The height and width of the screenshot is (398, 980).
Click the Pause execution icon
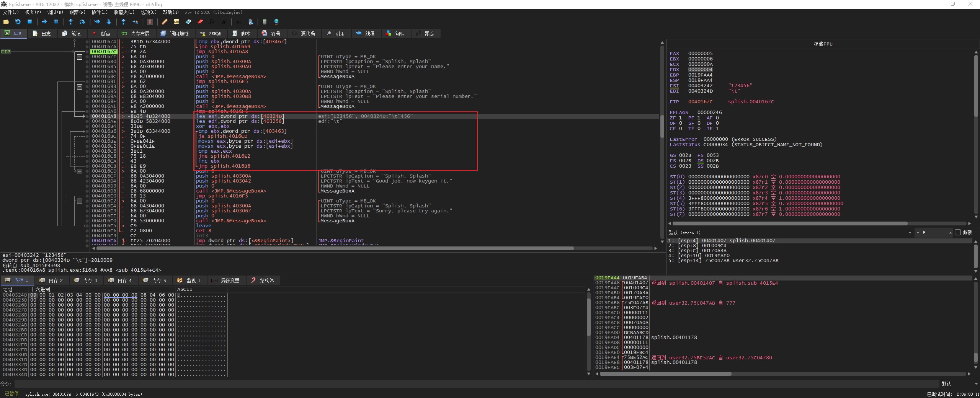(56, 22)
